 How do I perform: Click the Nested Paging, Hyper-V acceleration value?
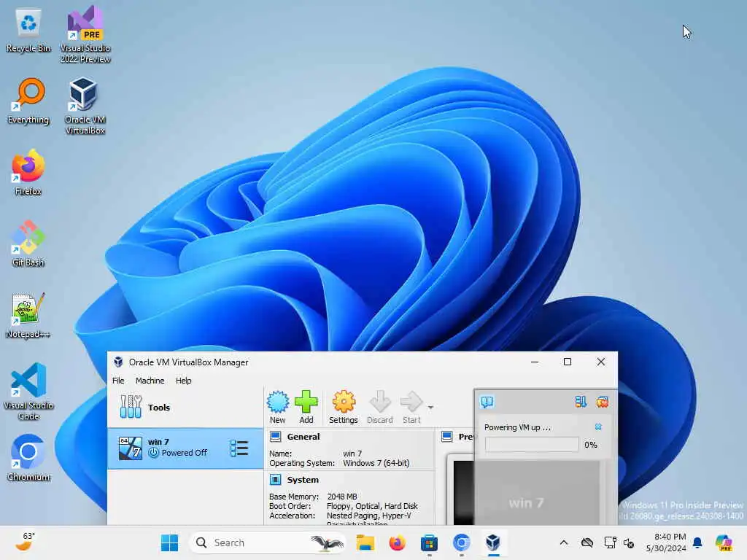click(x=368, y=516)
